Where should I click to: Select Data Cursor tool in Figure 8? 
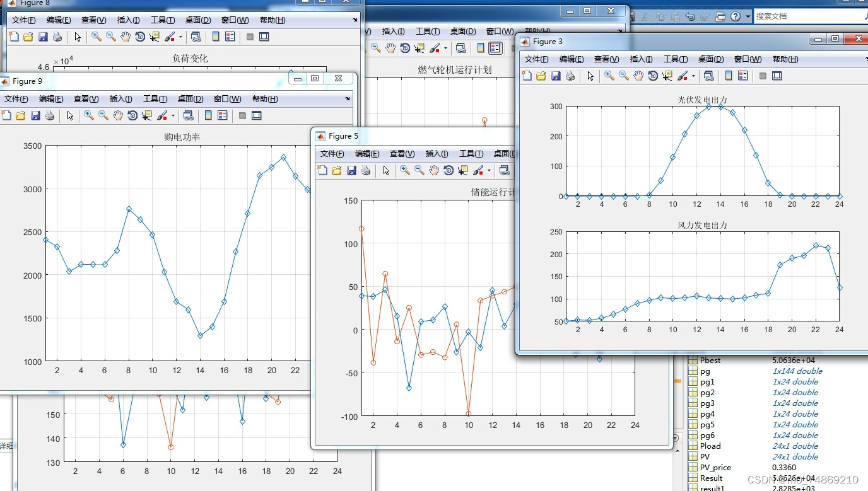(x=155, y=37)
